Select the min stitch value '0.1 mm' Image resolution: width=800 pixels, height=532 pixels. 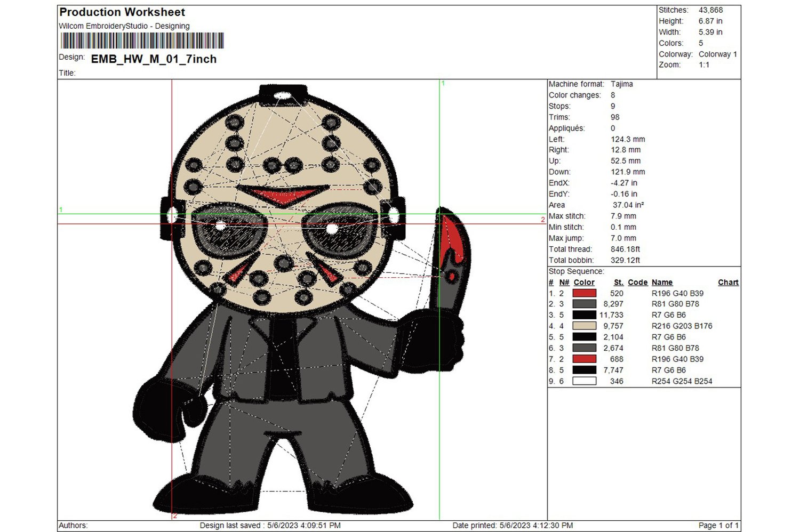(623, 227)
